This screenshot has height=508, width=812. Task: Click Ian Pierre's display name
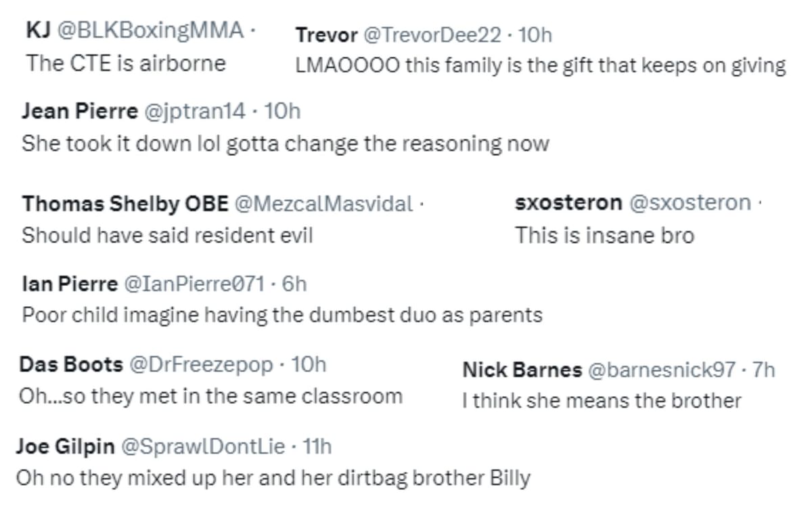pos(70,283)
